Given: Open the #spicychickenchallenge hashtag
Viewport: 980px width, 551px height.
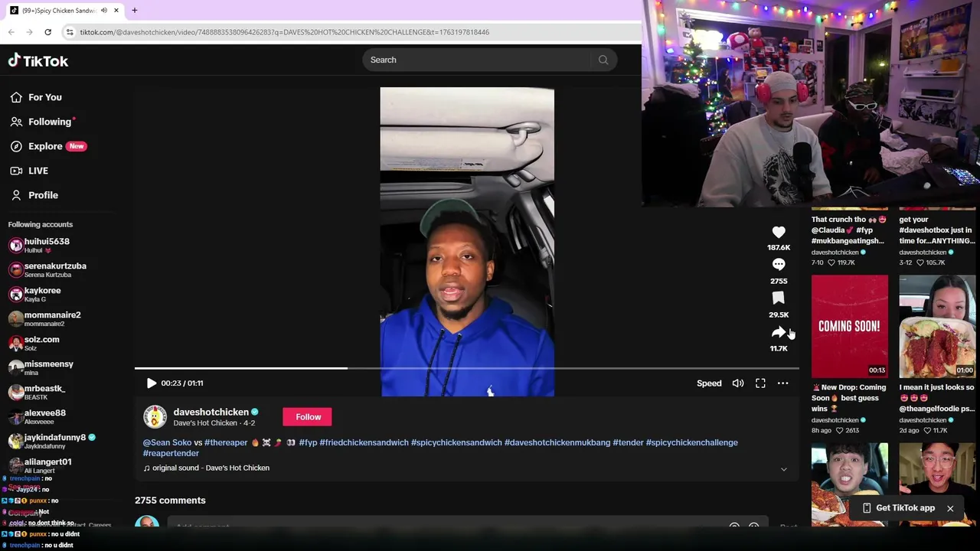Looking at the screenshot, I should [x=691, y=442].
